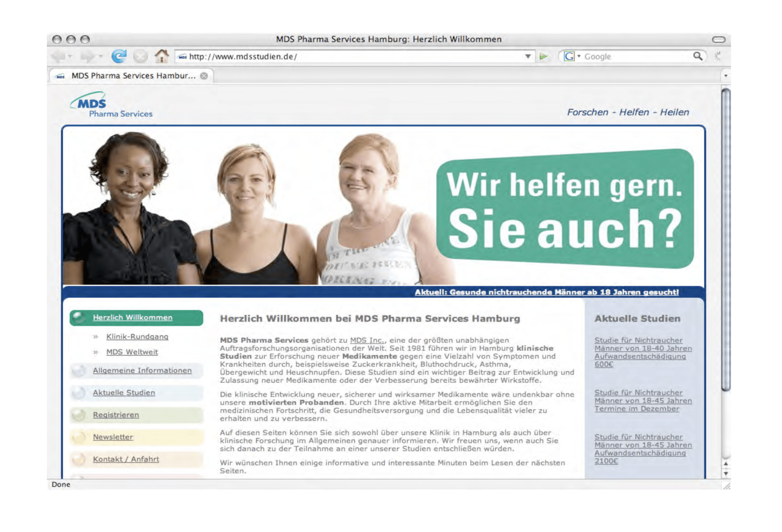Click the Forschen - Helfen - Heilen slogan
Screen dimensions: 782x532
(x=628, y=112)
